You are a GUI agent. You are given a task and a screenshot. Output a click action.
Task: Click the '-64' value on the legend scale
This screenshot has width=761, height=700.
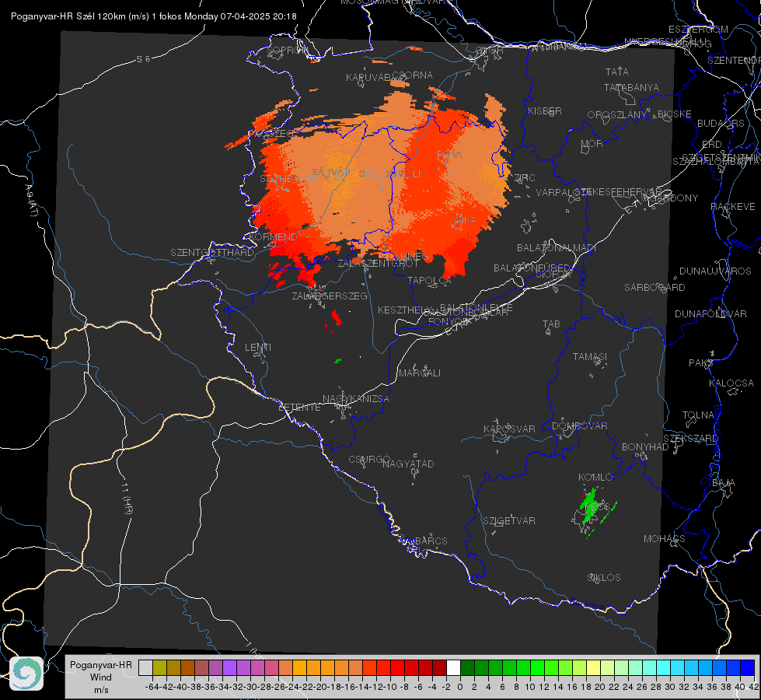click(x=152, y=687)
